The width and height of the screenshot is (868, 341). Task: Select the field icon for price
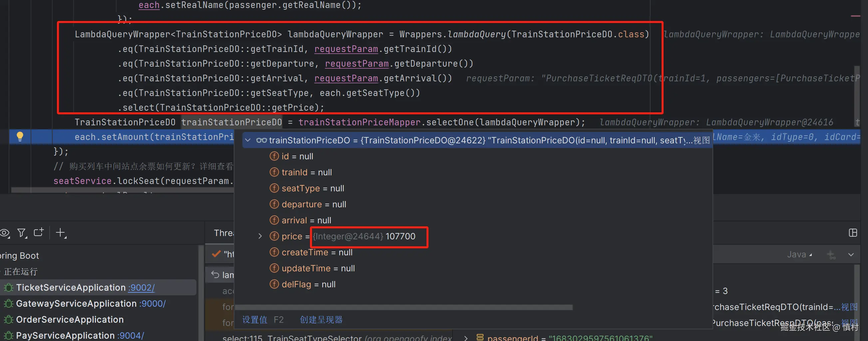click(x=274, y=236)
